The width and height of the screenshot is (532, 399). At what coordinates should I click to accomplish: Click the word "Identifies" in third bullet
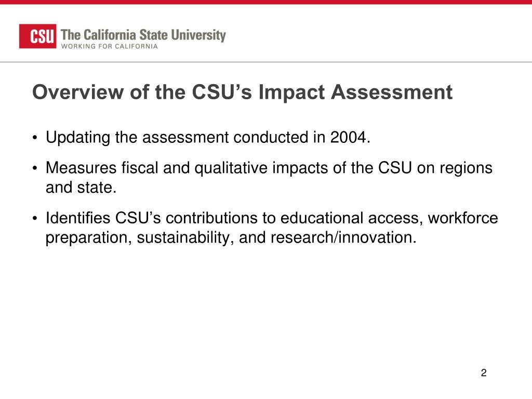click(x=78, y=218)
